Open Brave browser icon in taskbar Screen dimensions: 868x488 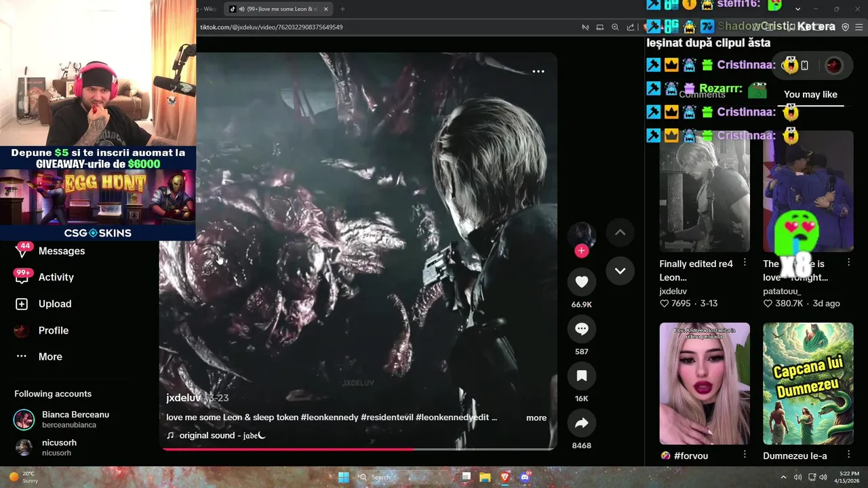coord(505,477)
